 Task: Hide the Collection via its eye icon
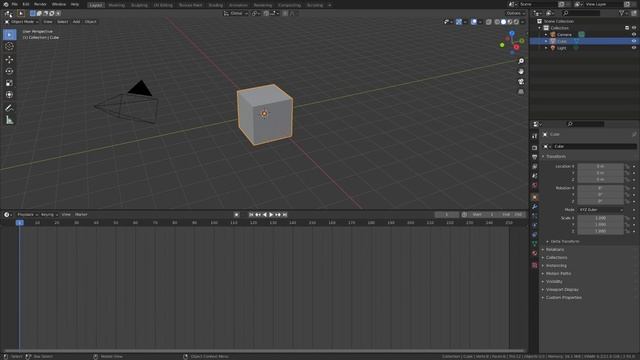(634, 28)
